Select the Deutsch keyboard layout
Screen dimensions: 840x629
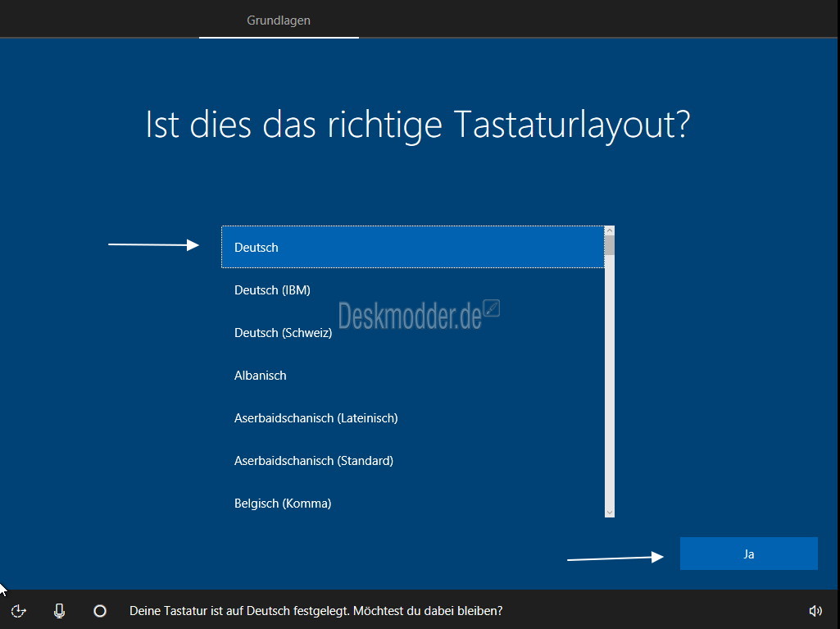point(412,247)
